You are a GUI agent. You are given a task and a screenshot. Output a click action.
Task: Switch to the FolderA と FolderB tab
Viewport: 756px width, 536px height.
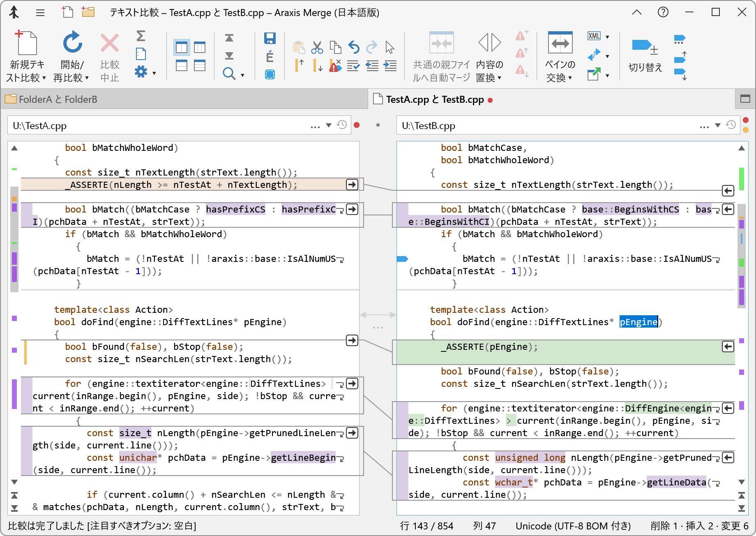click(58, 99)
